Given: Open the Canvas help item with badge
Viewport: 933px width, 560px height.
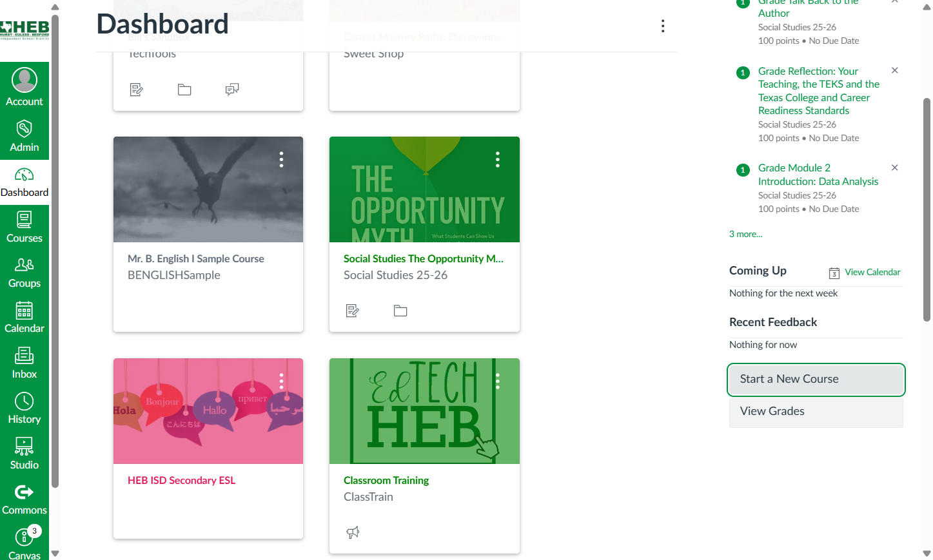Looking at the screenshot, I should (x=25, y=543).
